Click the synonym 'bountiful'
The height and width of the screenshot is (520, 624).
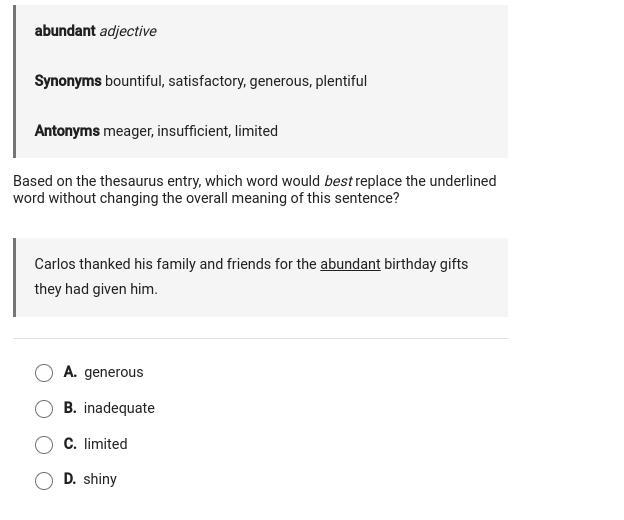click(x=135, y=81)
